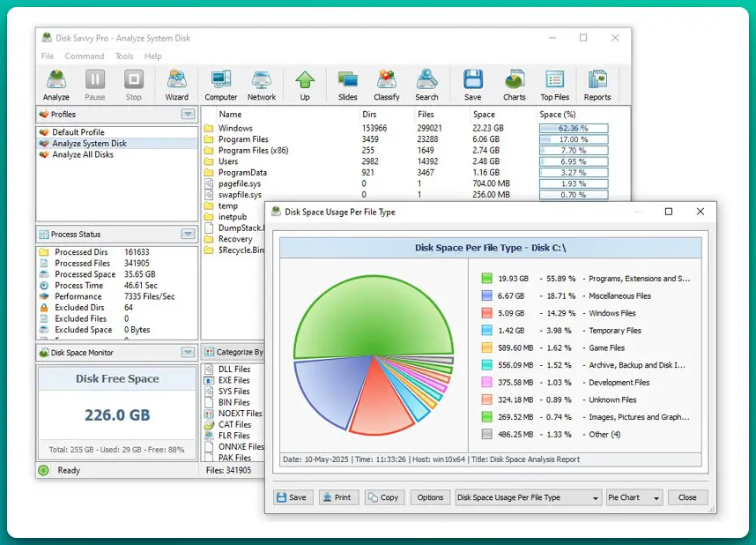Open the Top Files view
Viewport: 756px width, 545px height.
pos(554,86)
